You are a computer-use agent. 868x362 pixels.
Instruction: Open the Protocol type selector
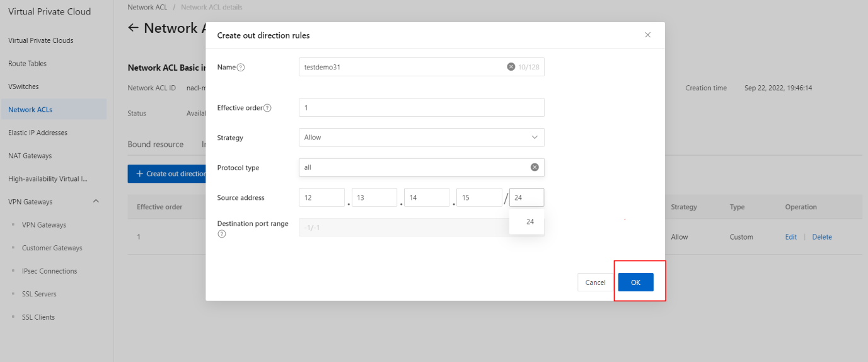[413, 167]
